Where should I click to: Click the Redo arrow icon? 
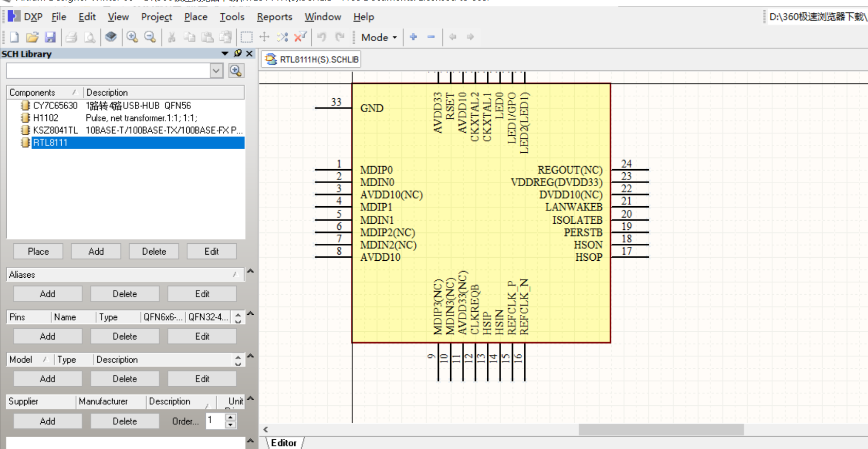coord(340,37)
